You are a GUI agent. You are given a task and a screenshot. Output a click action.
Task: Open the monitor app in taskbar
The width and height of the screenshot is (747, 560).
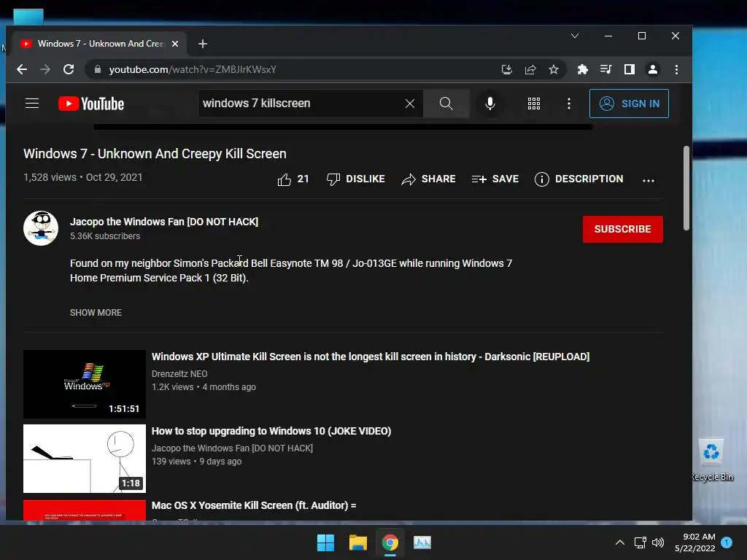click(x=422, y=542)
